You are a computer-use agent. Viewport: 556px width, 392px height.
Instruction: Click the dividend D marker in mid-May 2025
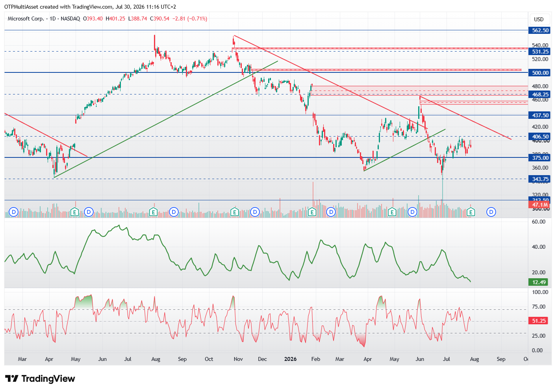tap(89, 212)
